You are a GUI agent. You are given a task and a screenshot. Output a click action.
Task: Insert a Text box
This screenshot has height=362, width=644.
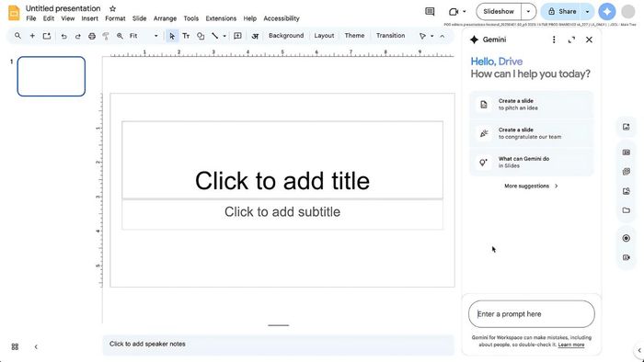(186, 36)
